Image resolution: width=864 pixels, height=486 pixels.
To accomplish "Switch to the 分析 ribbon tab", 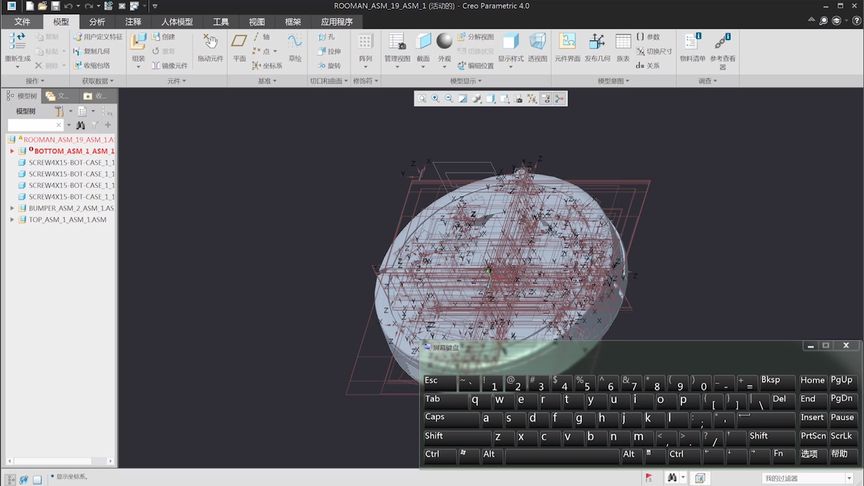I will [x=96, y=21].
